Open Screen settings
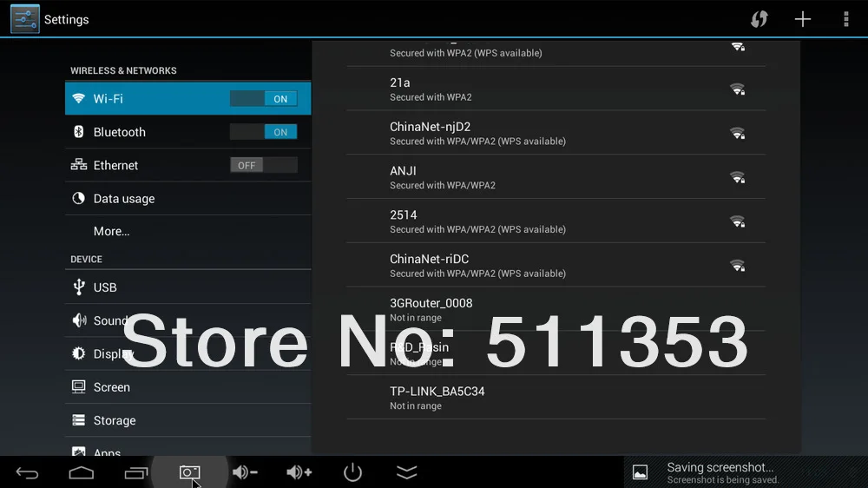Image resolution: width=868 pixels, height=488 pixels. (187, 386)
